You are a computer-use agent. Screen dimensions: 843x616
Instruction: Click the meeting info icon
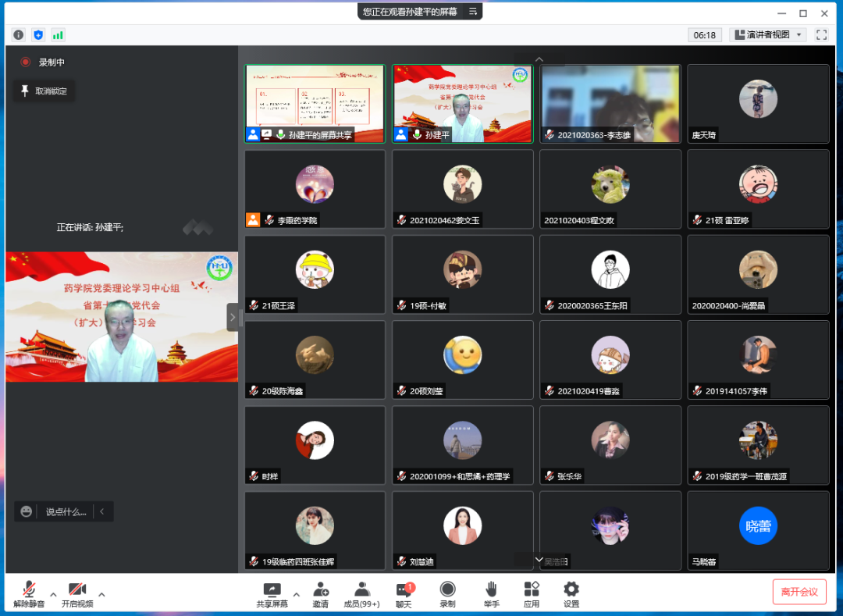[19, 35]
